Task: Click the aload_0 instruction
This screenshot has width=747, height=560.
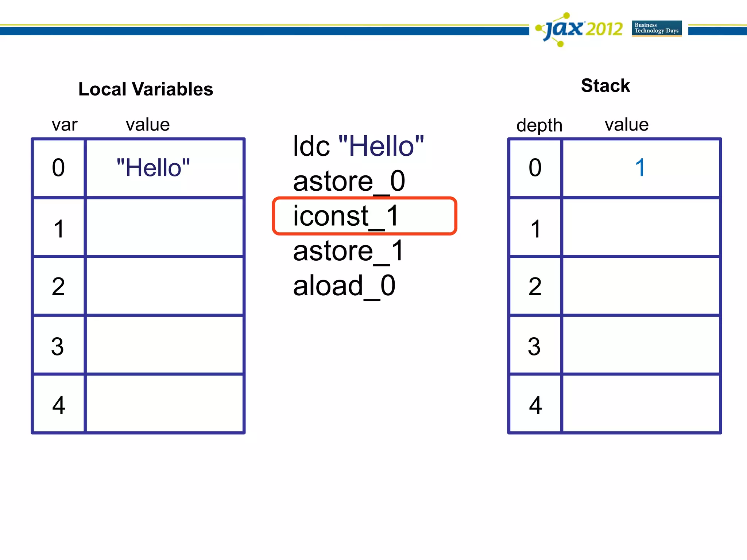Action: tap(344, 286)
